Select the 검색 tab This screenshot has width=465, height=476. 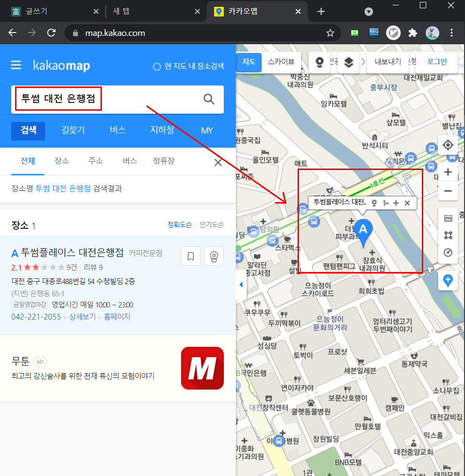(28, 131)
